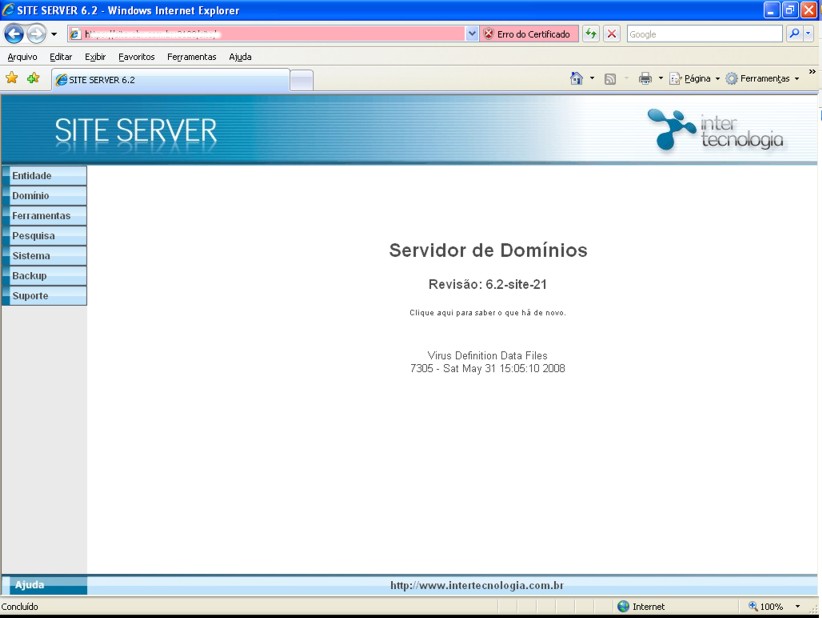Image resolution: width=822 pixels, height=618 pixels.
Task: Open the Pesquisa sidebar menu
Action: [x=44, y=236]
